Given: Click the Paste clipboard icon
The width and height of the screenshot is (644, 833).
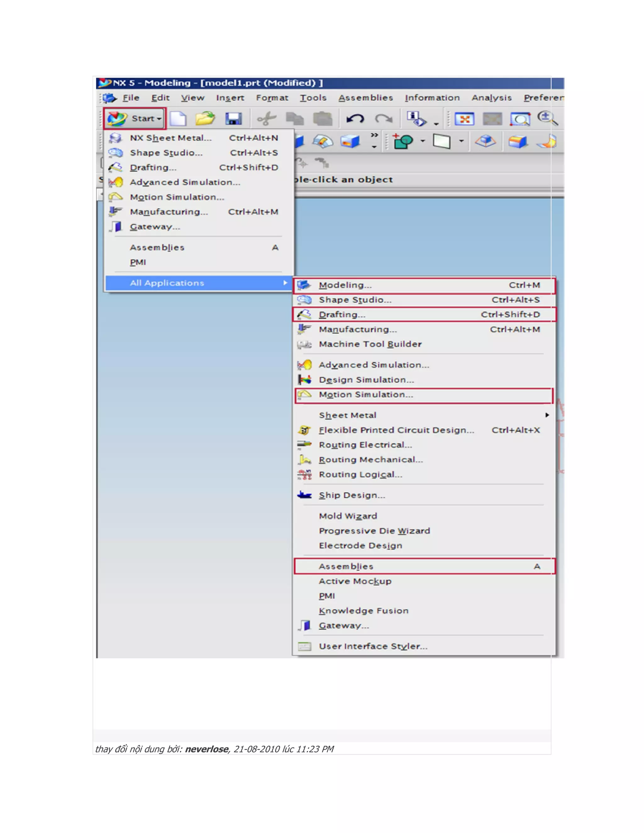Looking at the screenshot, I should point(323,119).
